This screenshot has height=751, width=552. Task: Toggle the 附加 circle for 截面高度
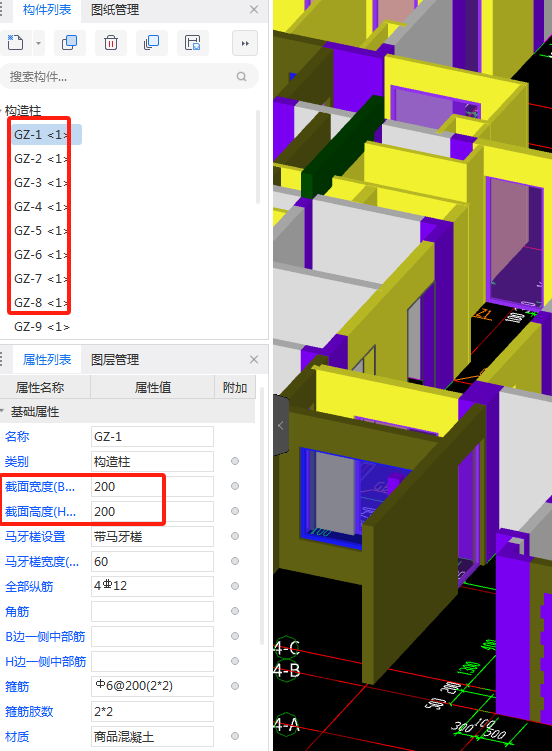[x=235, y=511]
